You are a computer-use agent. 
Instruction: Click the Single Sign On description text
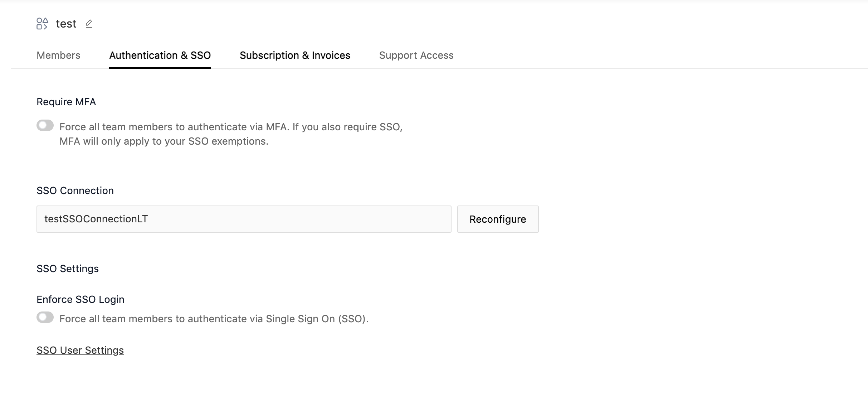pos(214,319)
